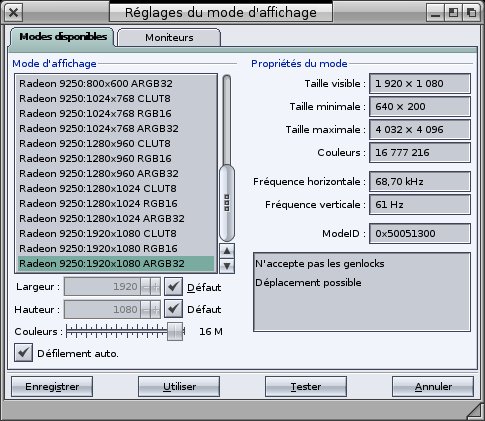Click the Utiliser button
This screenshot has width=485, height=421.
pyautogui.click(x=179, y=387)
